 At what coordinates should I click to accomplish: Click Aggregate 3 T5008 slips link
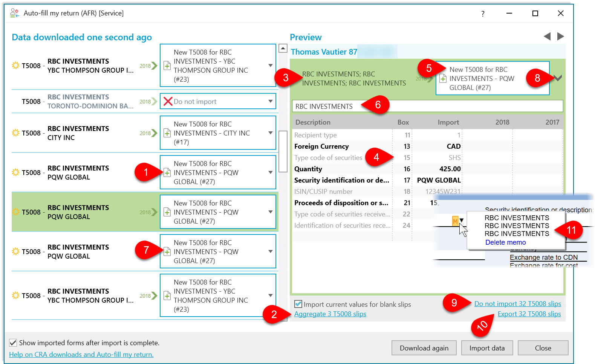(x=330, y=314)
